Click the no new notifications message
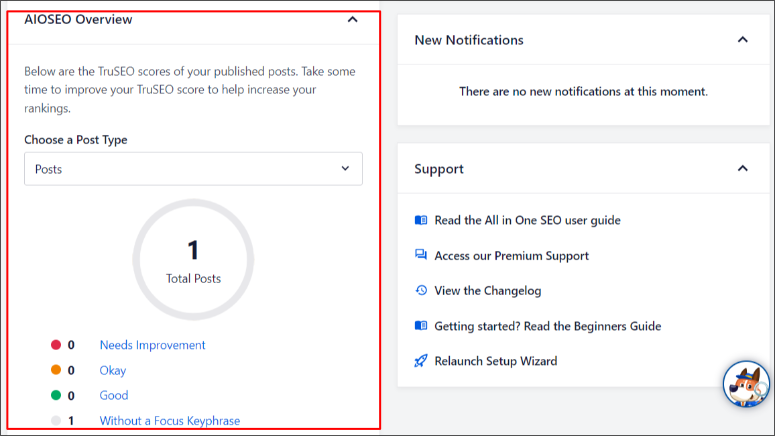Viewport: 775px width, 436px height. tap(583, 91)
